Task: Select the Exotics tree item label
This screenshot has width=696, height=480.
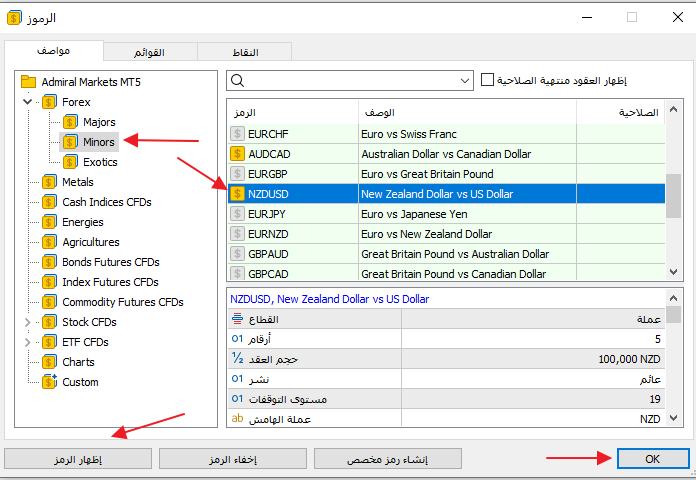Action: pyautogui.click(x=100, y=162)
